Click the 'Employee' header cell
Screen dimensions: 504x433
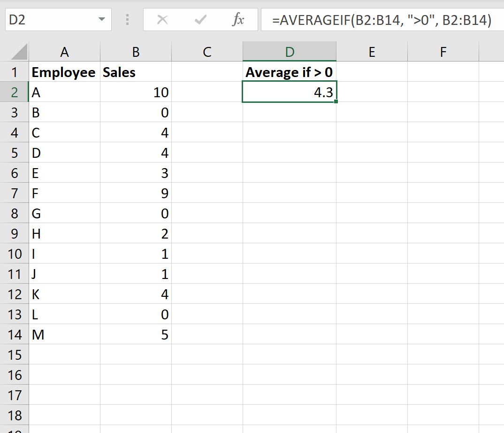pos(65,72)
